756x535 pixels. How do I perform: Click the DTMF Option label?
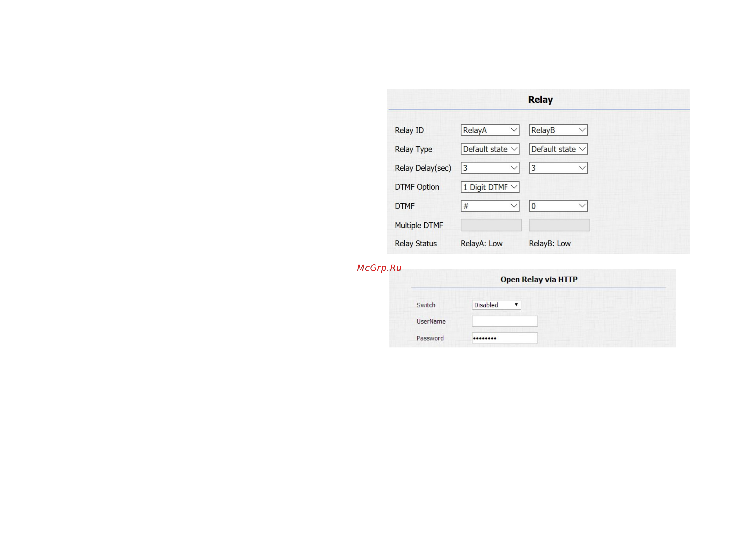point(417,187)
